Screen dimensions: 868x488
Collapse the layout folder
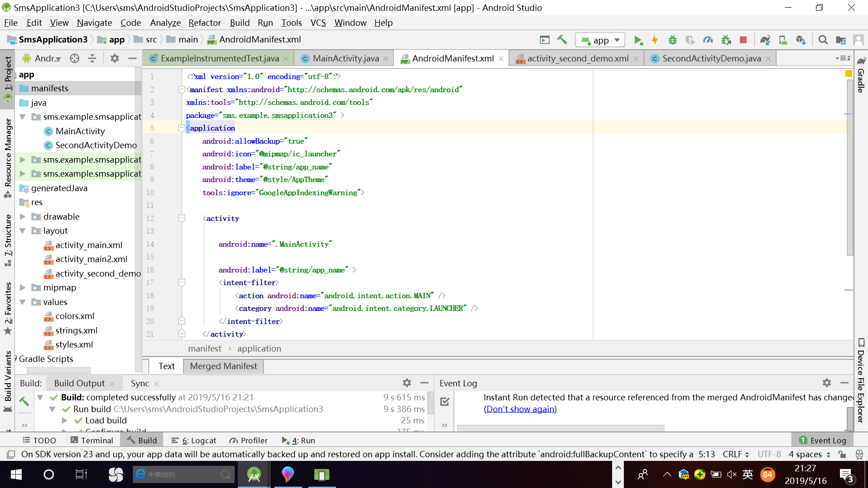pos(22,231)
